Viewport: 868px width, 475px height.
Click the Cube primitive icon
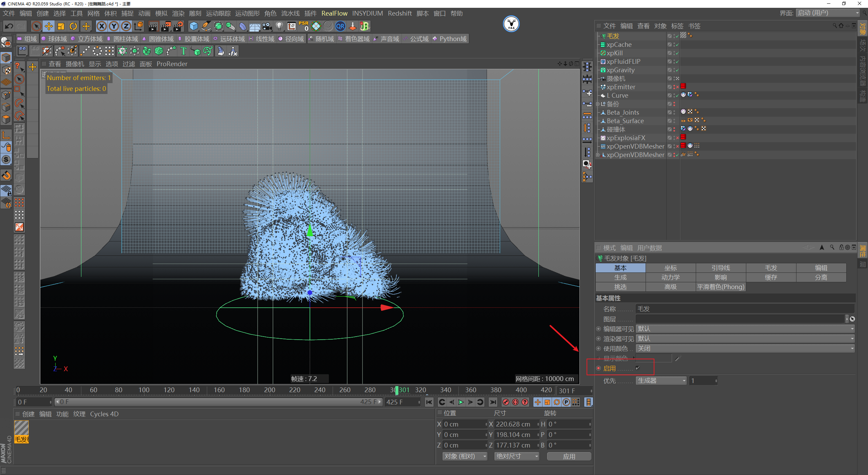[x=194, y=26]
